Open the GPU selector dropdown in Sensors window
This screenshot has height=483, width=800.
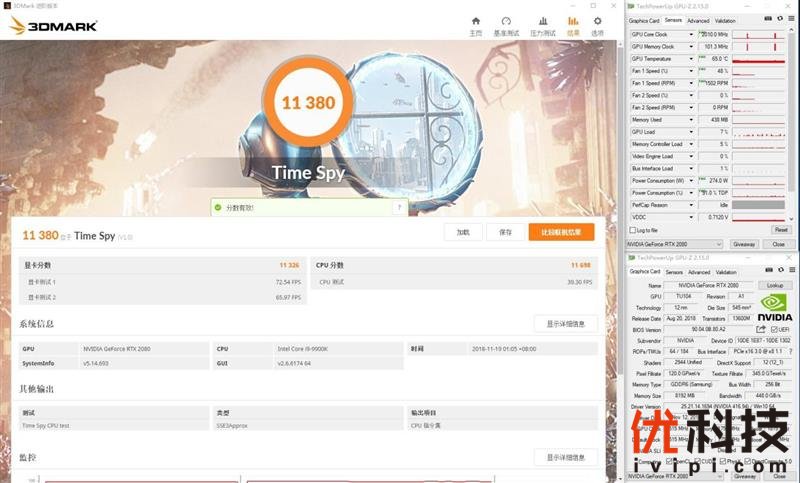click(674, 244)
